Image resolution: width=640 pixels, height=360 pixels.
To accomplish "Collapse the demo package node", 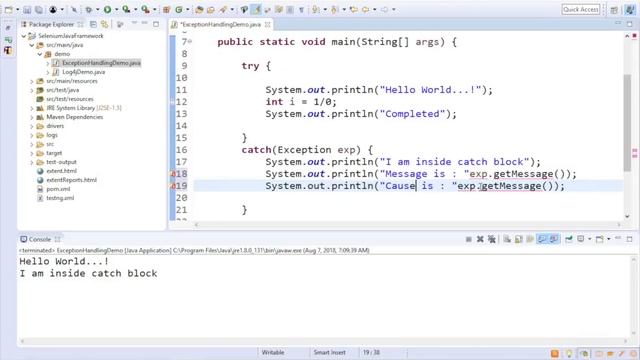I will tap(40, 54).
